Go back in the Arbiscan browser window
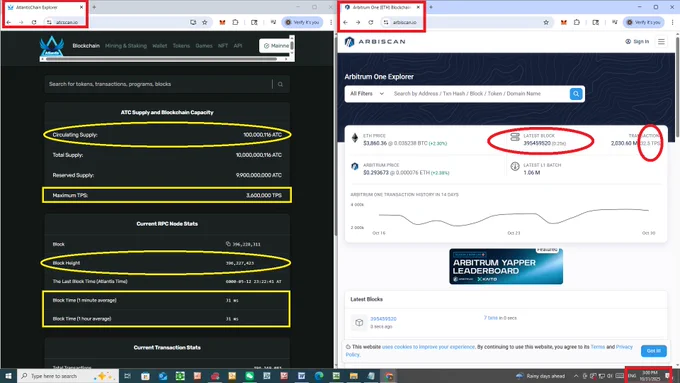 click(x=346, y=22)
